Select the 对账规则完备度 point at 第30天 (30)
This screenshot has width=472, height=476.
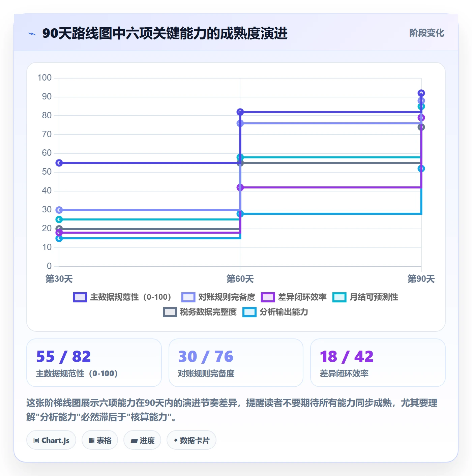(59, 210)
